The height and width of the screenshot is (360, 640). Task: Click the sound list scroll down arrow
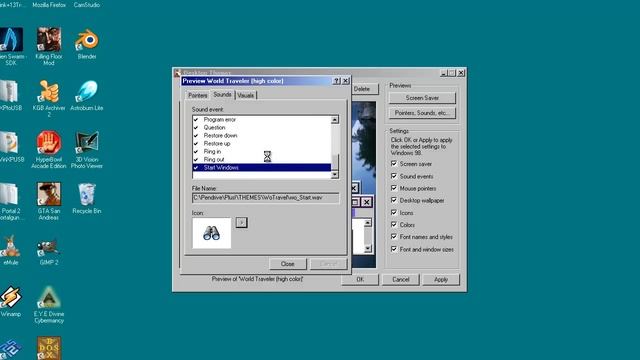point(335,175)
